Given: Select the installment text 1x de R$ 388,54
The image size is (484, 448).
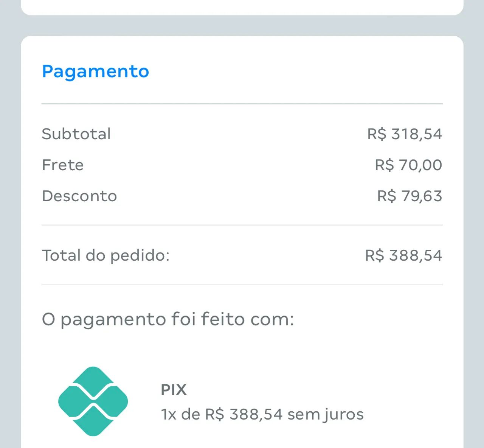Looking at the screenshot, I should [x=221, y=414].
